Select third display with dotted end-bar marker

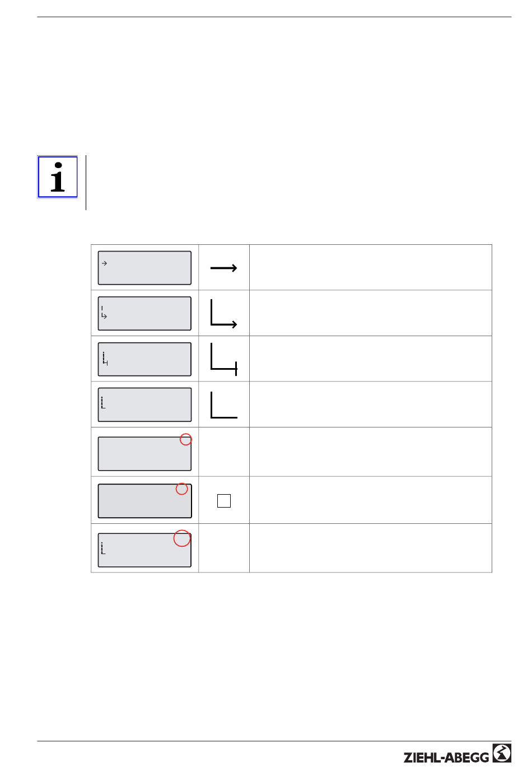coord(144,359)
